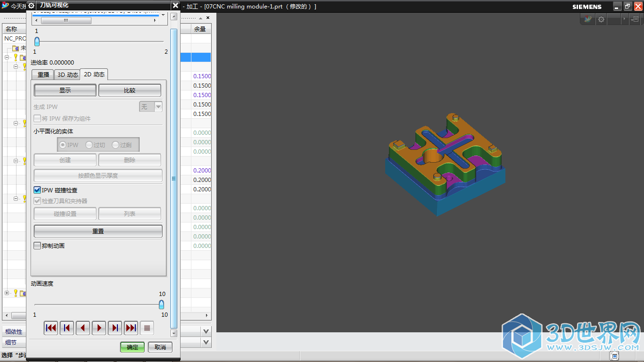Click the 碰撞设置 button
The height and width of the screenshot is (362, 644).
coord(65,214)
